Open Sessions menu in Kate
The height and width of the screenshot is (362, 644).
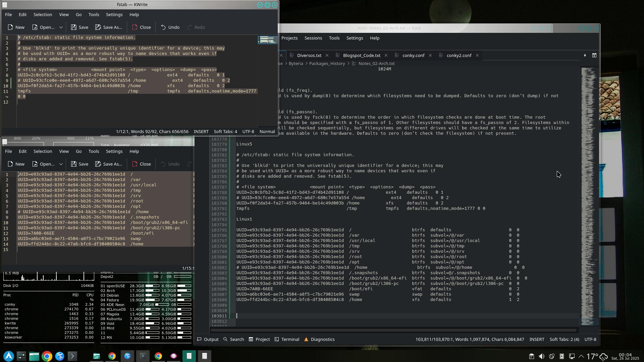pos(313,38)
